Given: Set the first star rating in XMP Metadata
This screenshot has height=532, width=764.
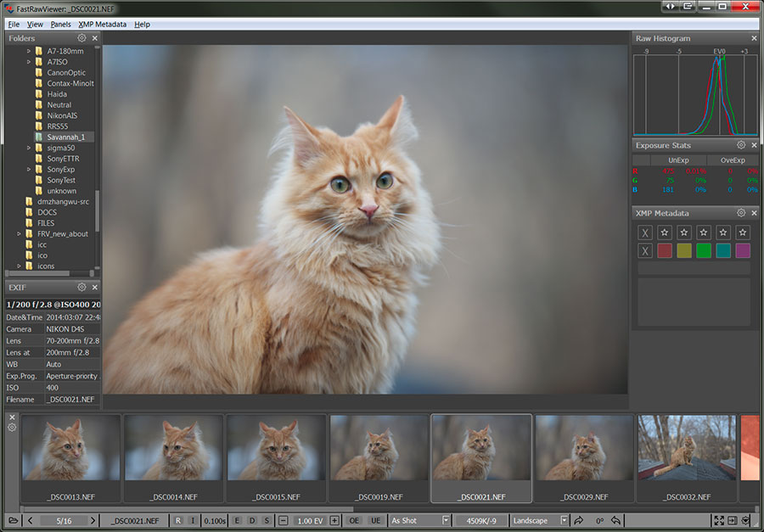Looking at the screenshot, I should (x=665, y=232).
